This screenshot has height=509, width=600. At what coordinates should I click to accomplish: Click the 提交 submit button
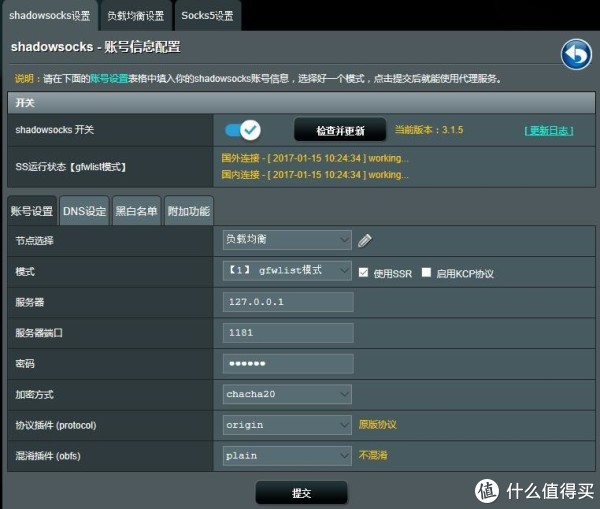tap(302, 493)
